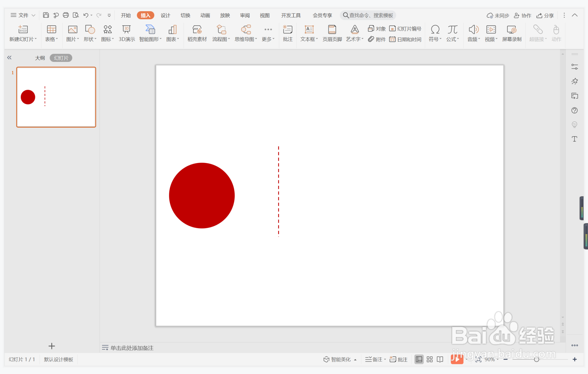Click the search commands input field

(x=368, y=15)
